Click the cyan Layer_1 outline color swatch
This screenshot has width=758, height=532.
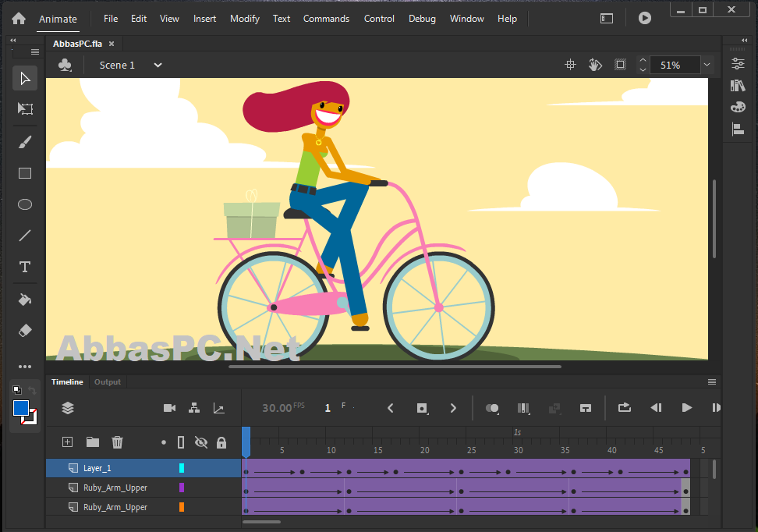pos(182,468)
